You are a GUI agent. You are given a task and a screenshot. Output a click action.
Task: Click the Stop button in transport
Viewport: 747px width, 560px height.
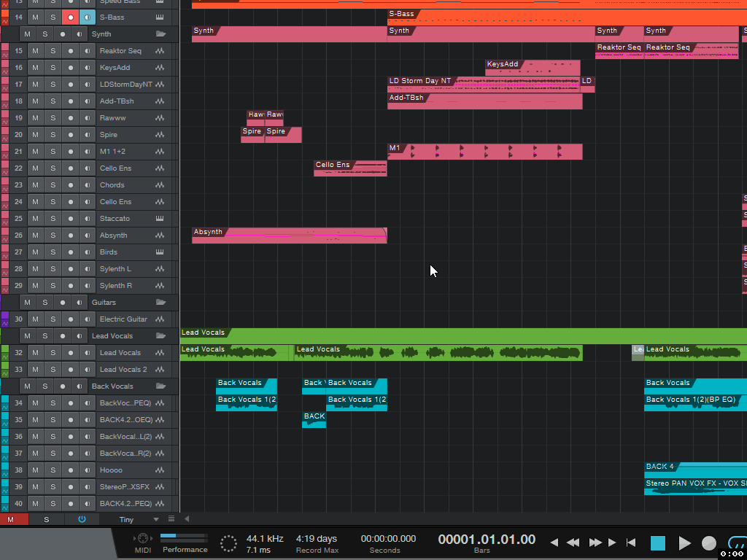pyautogui.click(x=658, y=542)
